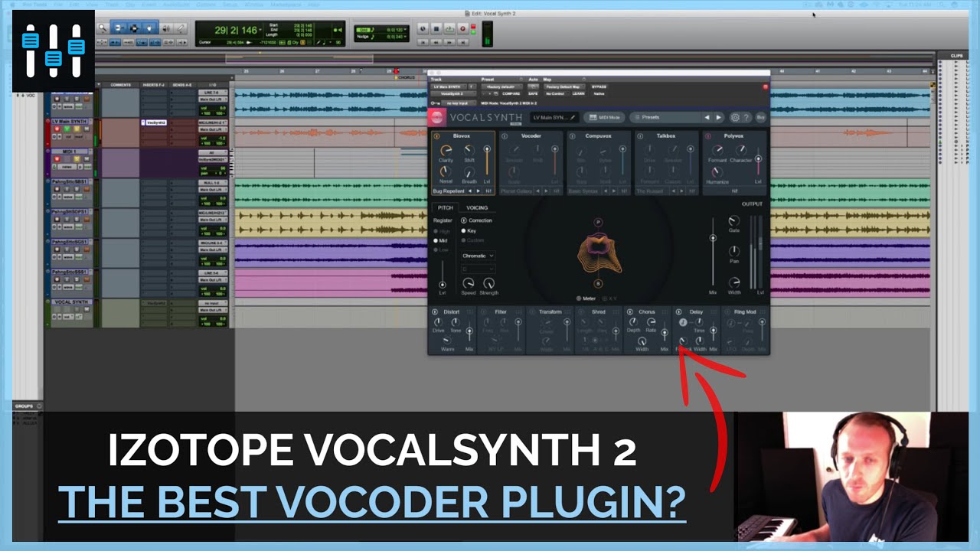Screen dimensions: 980x551
Task: Toggle the Chorus effect power button
Action: click(x=630, y=311)
